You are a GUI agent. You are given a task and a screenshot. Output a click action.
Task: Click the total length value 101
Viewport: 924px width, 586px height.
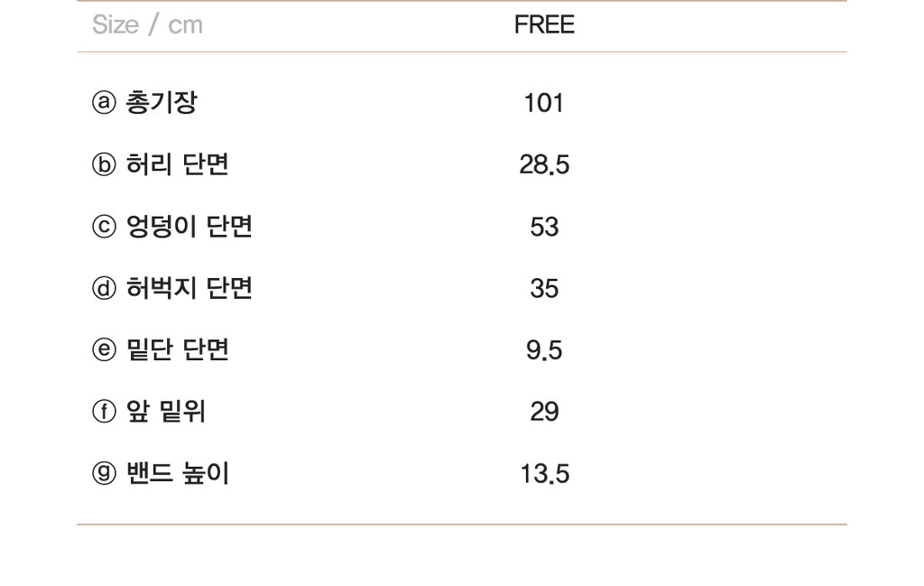[x=544, y=103]
